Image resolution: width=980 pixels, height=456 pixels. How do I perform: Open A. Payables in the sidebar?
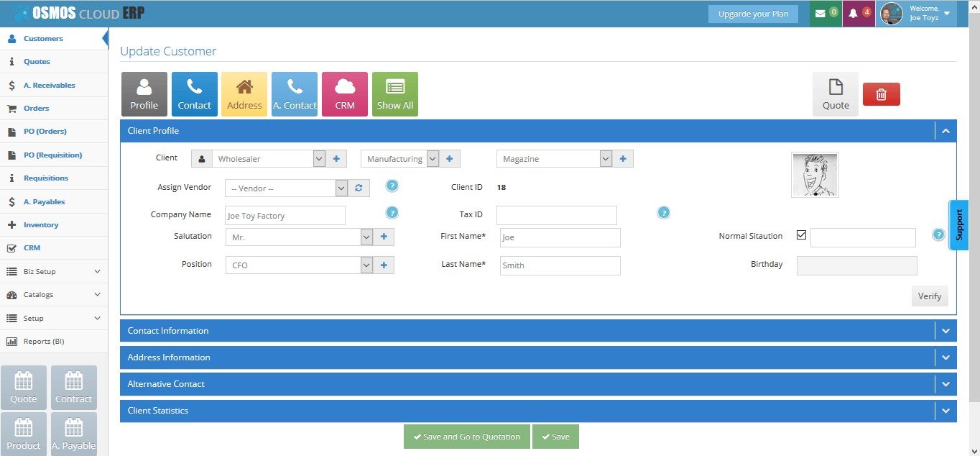pos(54,201)
